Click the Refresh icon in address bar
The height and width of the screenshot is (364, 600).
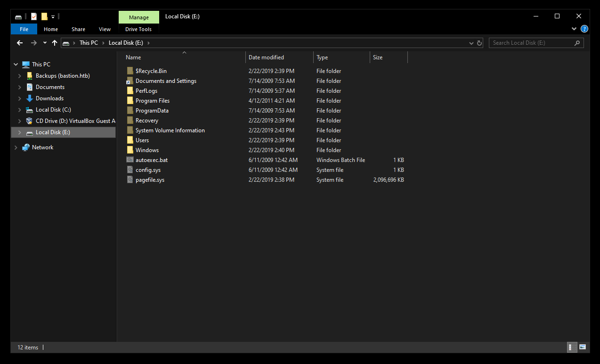(x=479, y=43)
